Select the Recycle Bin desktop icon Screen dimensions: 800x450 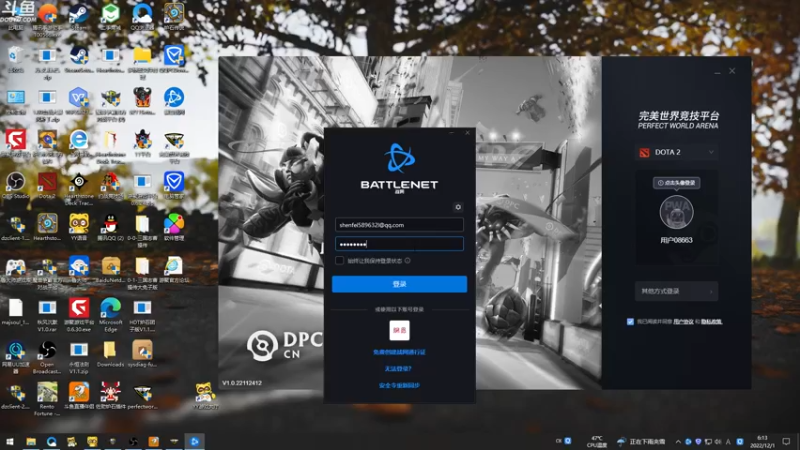[15, 59]
